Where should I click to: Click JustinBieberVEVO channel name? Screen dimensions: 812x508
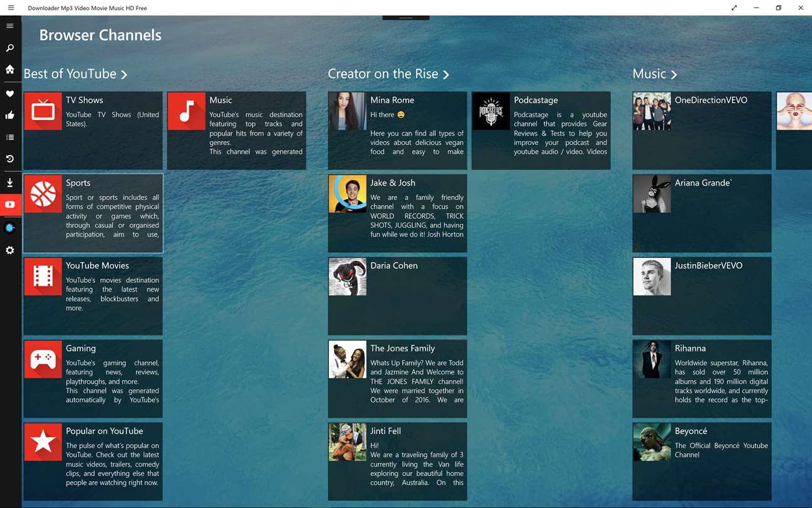tap(709, 266)
